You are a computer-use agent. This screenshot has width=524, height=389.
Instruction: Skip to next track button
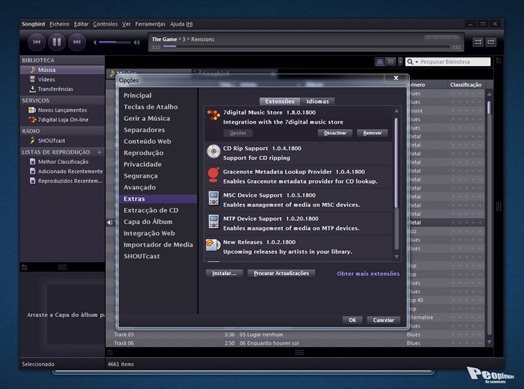point(77,42)
